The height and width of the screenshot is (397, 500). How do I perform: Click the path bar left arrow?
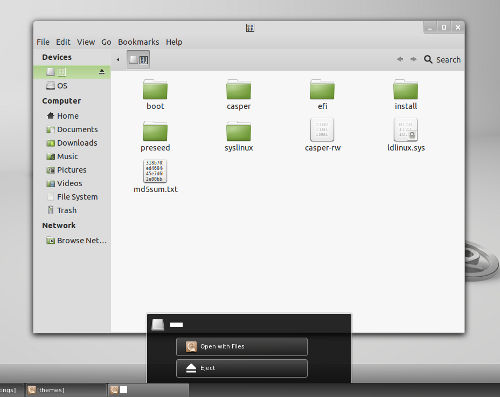pyautogui.click(x=118, y=60)
